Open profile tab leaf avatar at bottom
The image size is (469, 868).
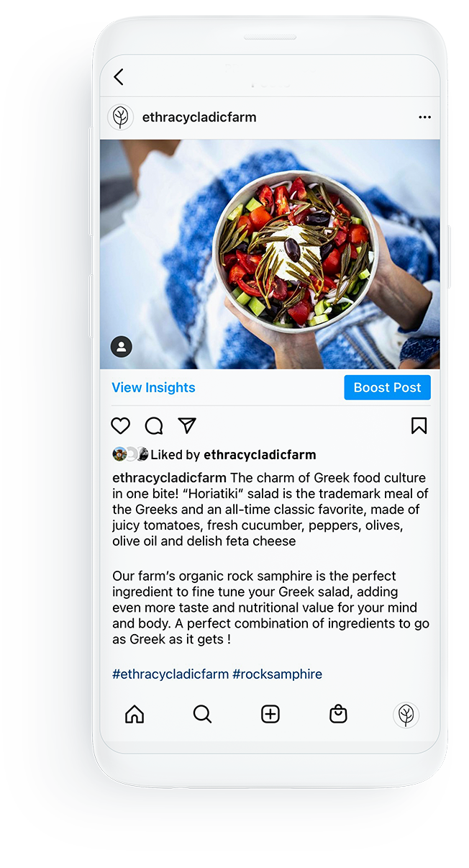pyautogui.click(x=406, y=715)
